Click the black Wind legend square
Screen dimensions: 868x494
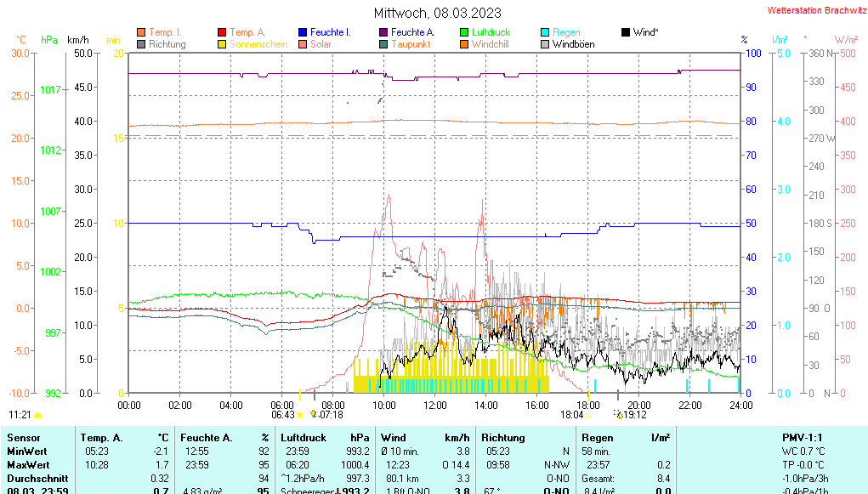tap(626, 32)
